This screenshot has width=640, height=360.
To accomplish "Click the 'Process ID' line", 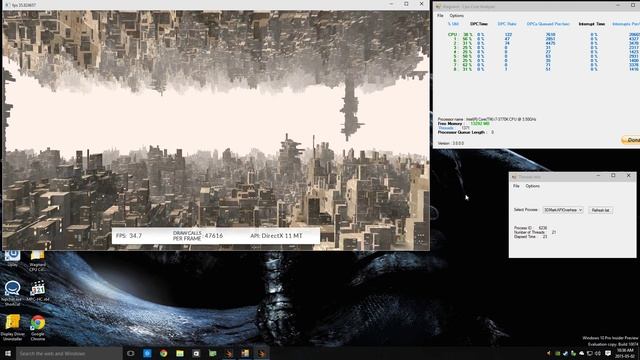I will pyautogui.click(x=530, y=228).
